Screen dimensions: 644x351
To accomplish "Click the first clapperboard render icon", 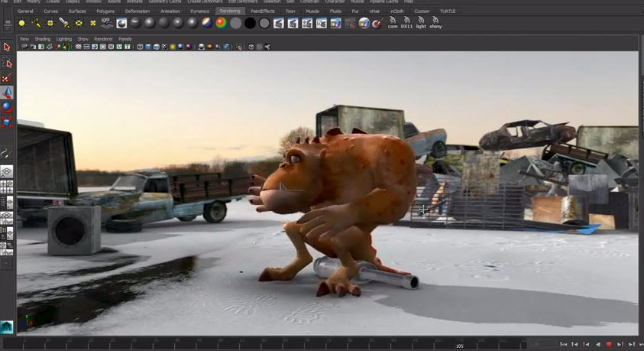I will click(279, 24).
